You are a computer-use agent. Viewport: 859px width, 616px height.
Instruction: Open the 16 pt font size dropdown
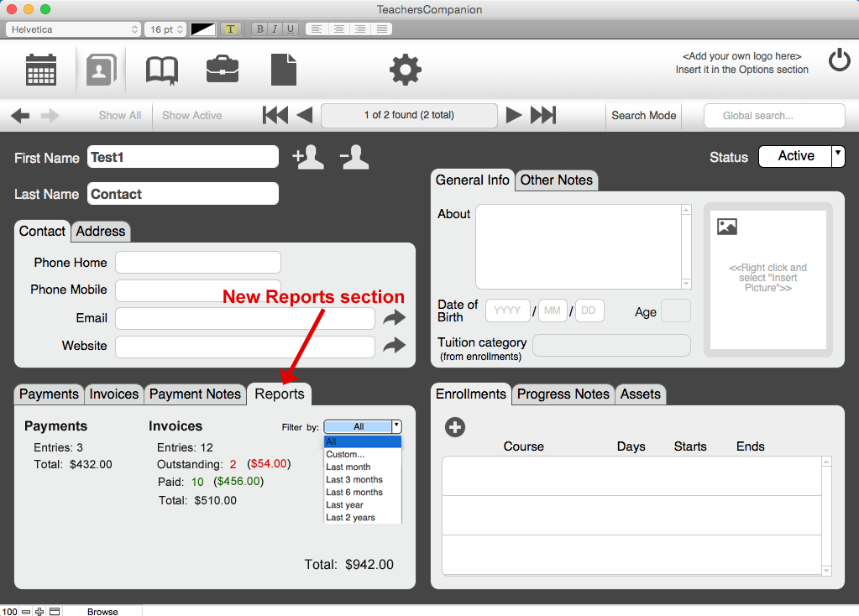tap(165, 29)
